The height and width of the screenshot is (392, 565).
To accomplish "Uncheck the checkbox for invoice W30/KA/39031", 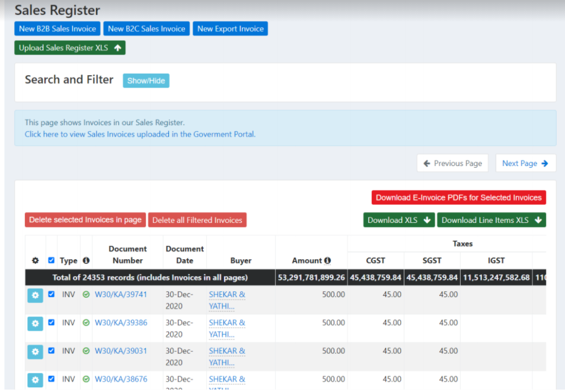I will 52,350.
